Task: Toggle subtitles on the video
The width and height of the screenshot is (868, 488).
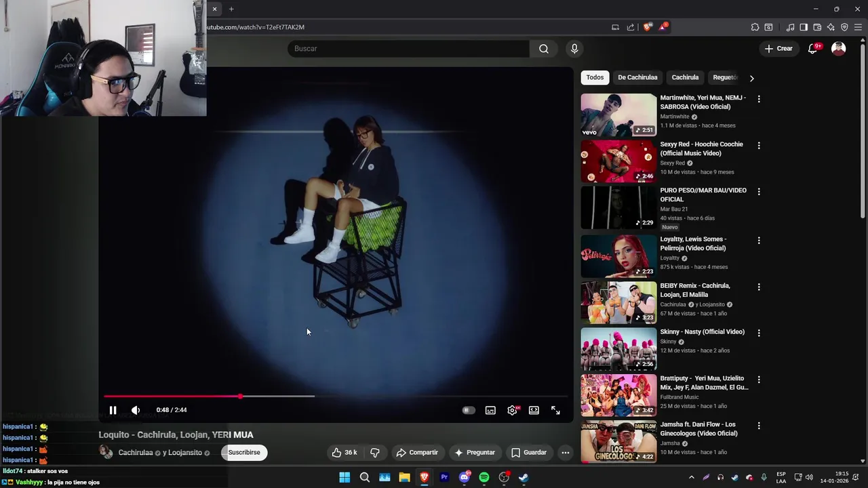Action: tap(490, 410)
